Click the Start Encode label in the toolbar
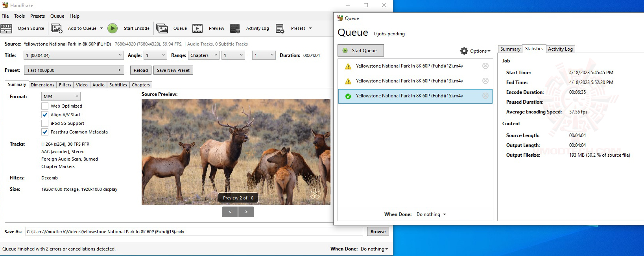Image resolution: width=644 pixels, height=256 pixels. click(x=137, y=28)
